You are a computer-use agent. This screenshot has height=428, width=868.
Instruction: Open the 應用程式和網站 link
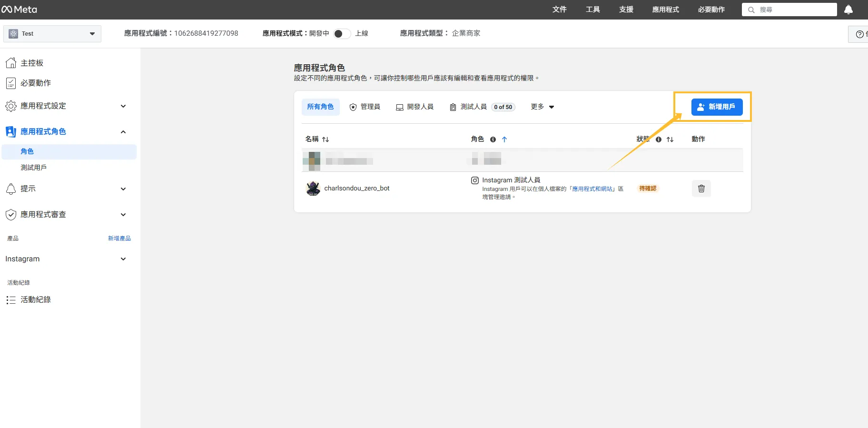(592, 189)
